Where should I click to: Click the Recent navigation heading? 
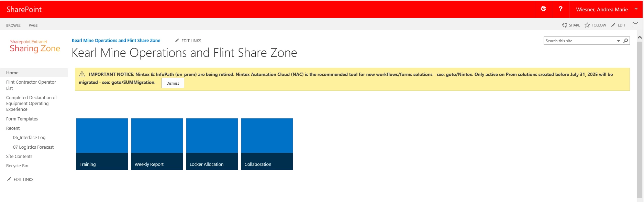(13, 128)
